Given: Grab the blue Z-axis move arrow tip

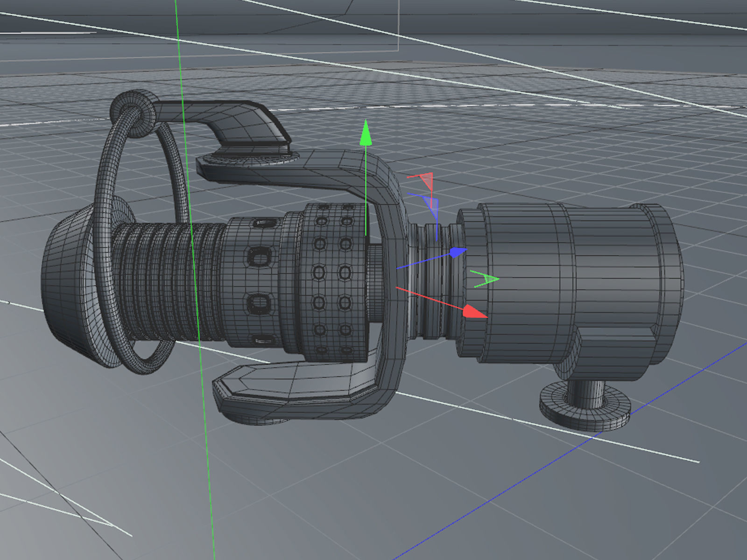Looking at the screenshot, I should pyautogui.click(x=458, y=252).
